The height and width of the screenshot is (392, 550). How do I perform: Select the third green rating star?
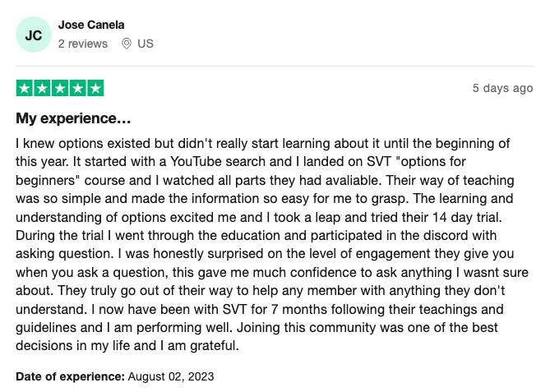click(x=60, y=88)
